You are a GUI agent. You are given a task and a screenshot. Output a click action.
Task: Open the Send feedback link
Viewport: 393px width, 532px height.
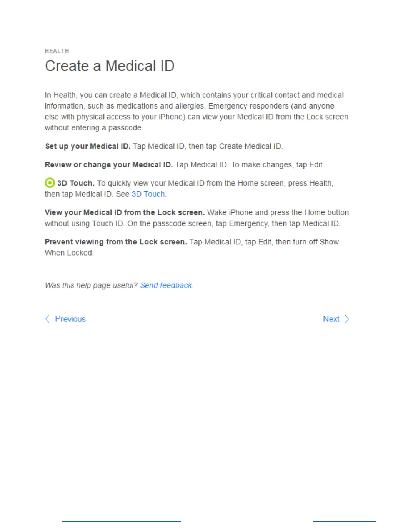click(166, 285)
